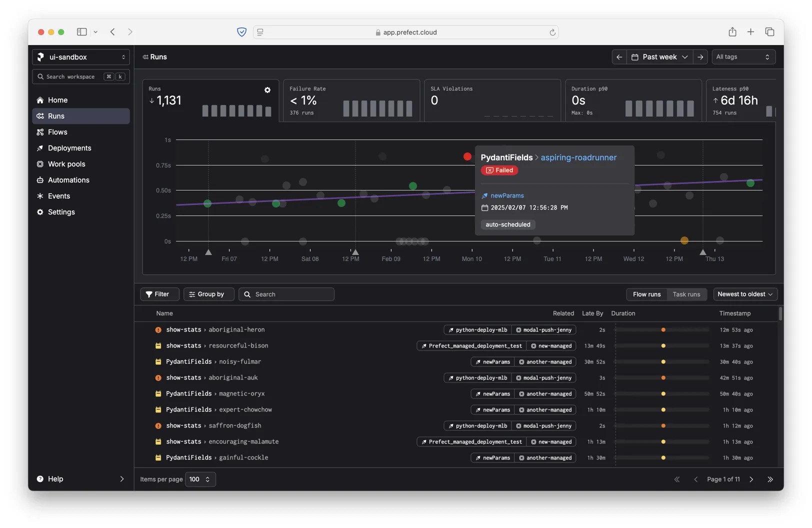Click the orange run dot near Wed 12 PM
812x528 pixels.
pyautogui.click(x=684, y=240)
